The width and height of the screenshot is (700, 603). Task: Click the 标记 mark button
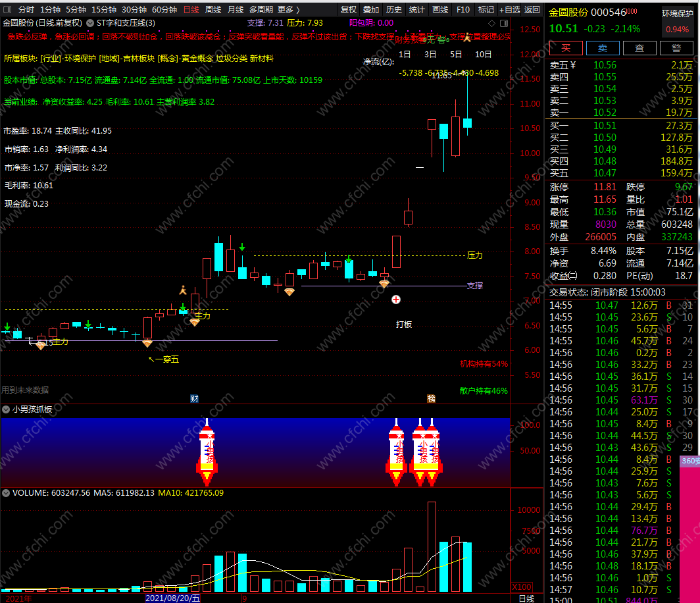[x=486, y=9]
